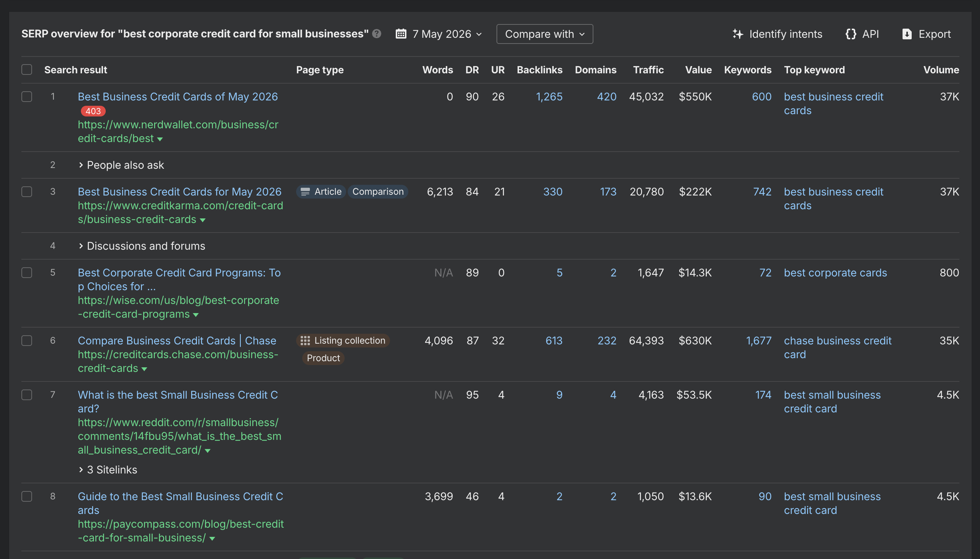Image resolution: width=980 pixels, height=559 pixels.
Task: Click backlinks value 1,265 for NerdWallet
Action: click(x=549, y=96)
